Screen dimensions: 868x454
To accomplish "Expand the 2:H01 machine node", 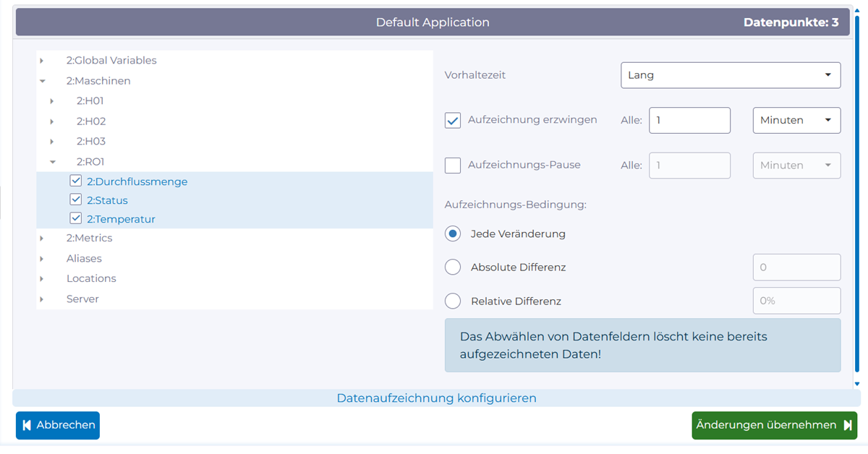I will tap(51, 100).
